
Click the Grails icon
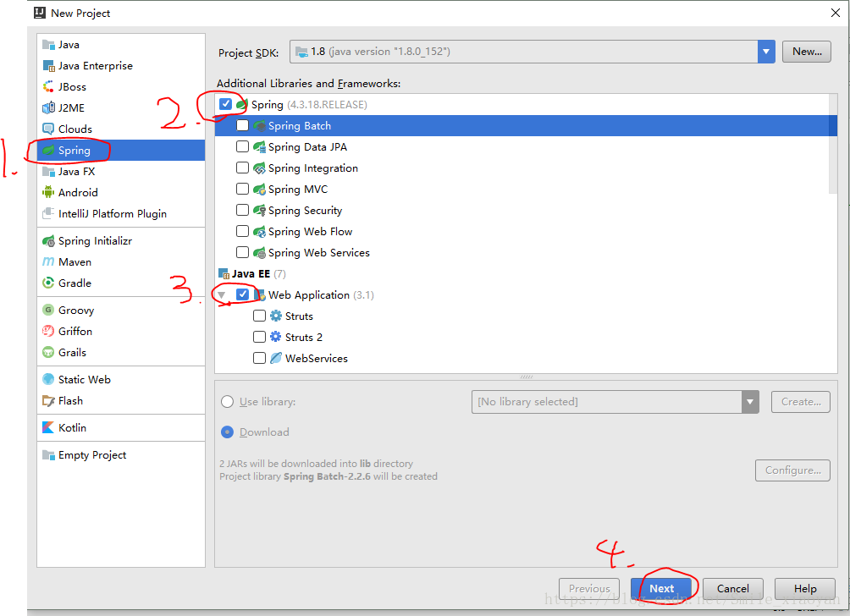[48, 352]
